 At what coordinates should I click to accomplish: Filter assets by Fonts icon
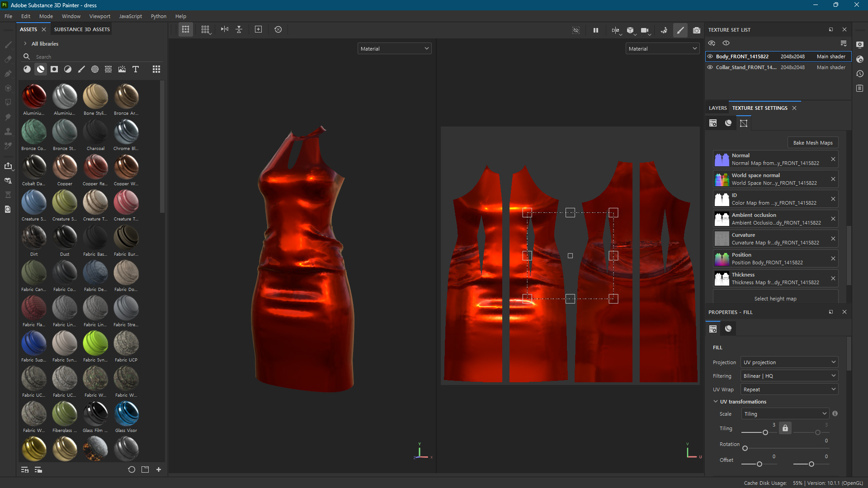tap(135, 69)
